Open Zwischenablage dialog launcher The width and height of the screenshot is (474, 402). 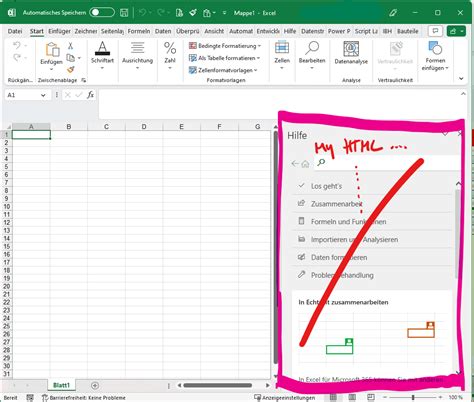[x=83, y=80]
